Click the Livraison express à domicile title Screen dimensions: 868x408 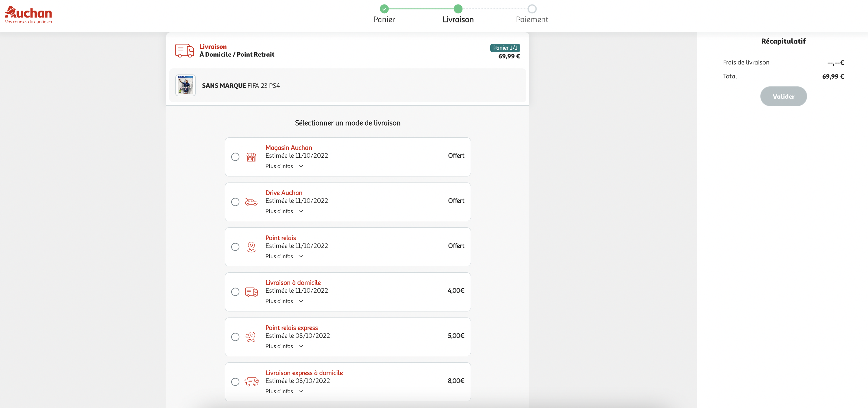[304, 373]
